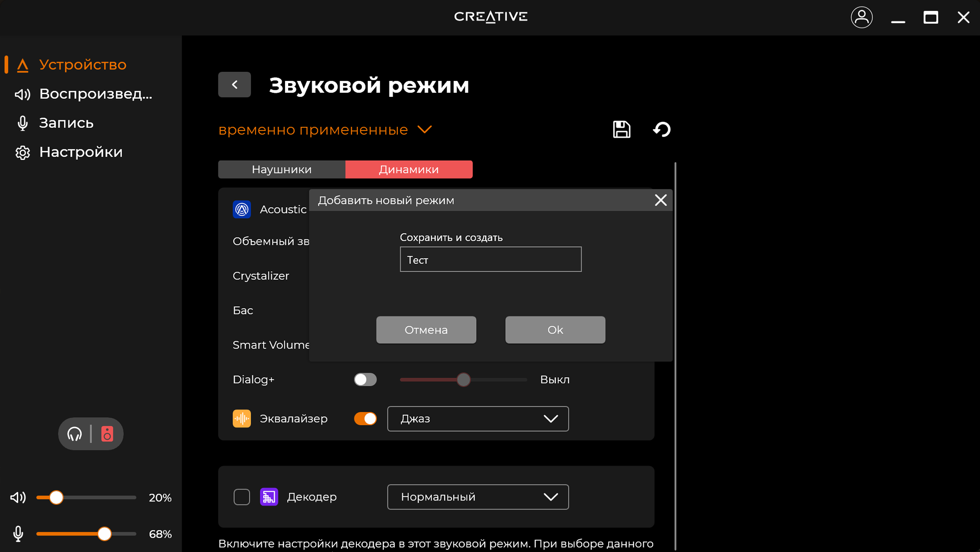980x552 pixels.
Task: Toggle the Dialog+ switch
Action: click(x=365, y=380)
